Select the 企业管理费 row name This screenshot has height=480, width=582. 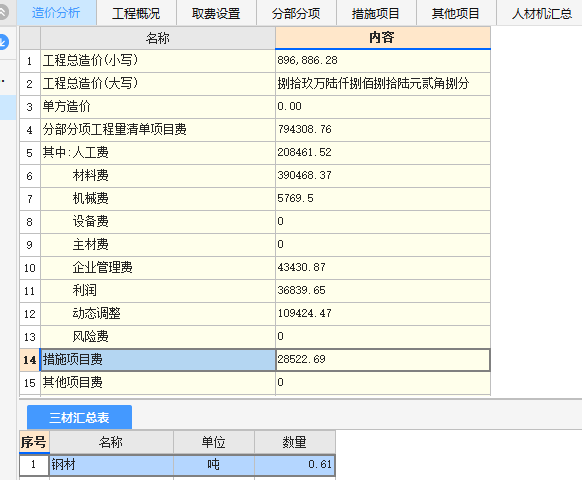point(158,268)
